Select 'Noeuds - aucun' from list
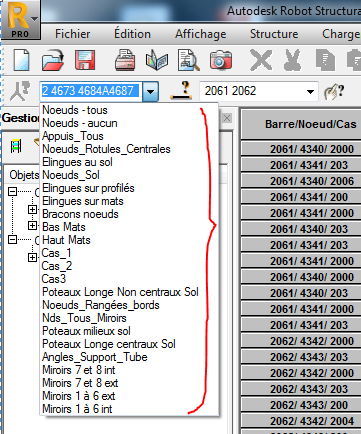Screen dimensions: 361x434 pos(129,123)
